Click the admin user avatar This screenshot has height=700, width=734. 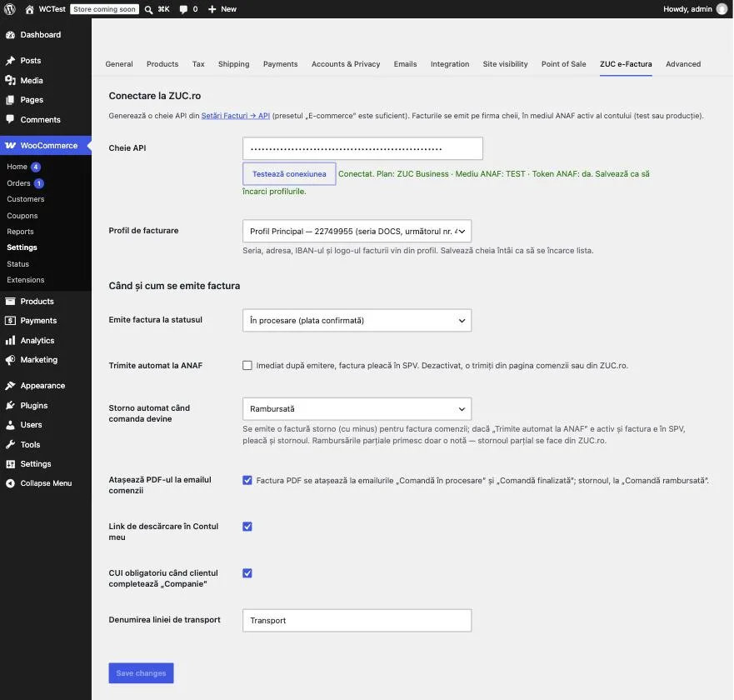pyautogui.click(x=722, y=9)
